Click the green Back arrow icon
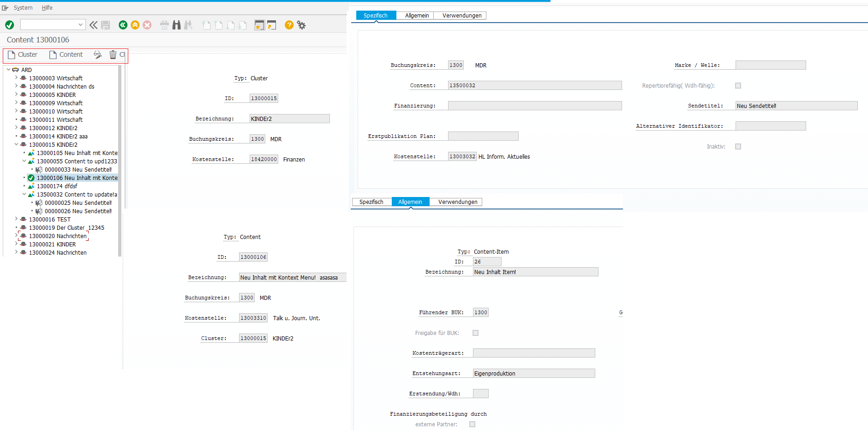Image resolution: width=868 pixels, height=430 pixels. (x=123, y=25)
